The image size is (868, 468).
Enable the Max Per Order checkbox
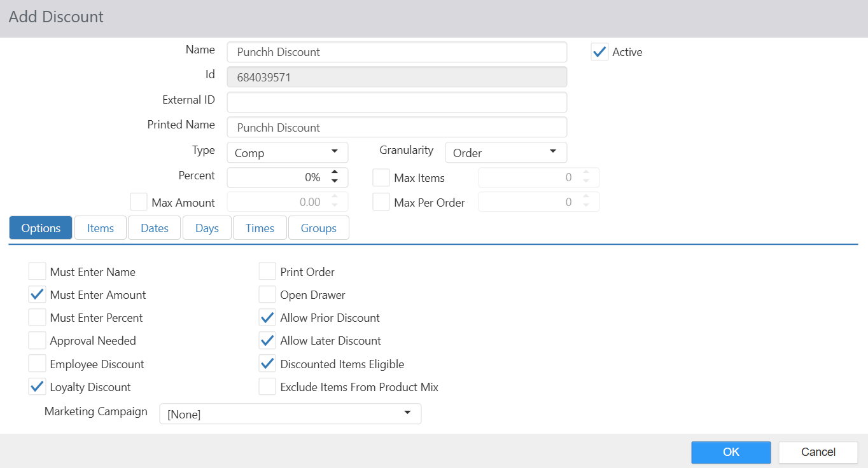point(381,202)
